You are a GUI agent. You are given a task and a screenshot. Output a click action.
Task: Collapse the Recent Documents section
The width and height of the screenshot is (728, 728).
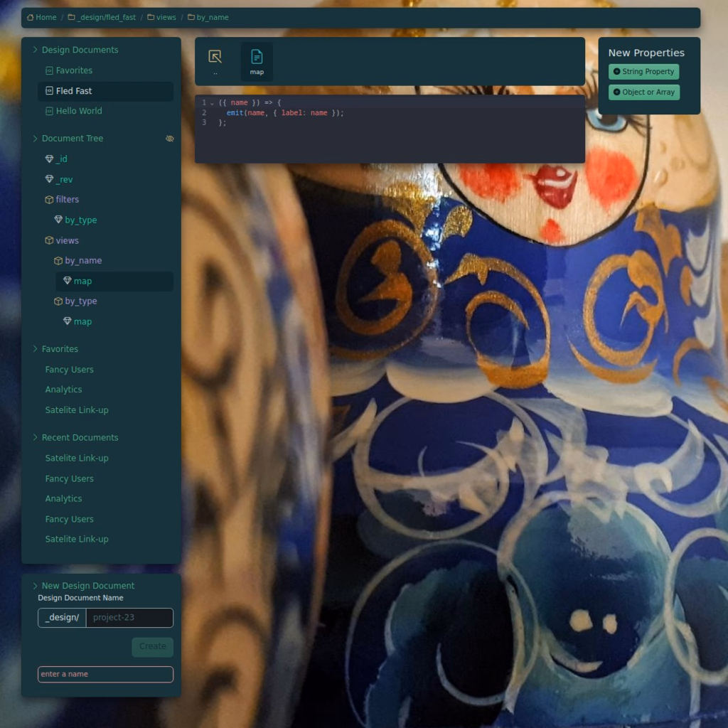[35, 437]
